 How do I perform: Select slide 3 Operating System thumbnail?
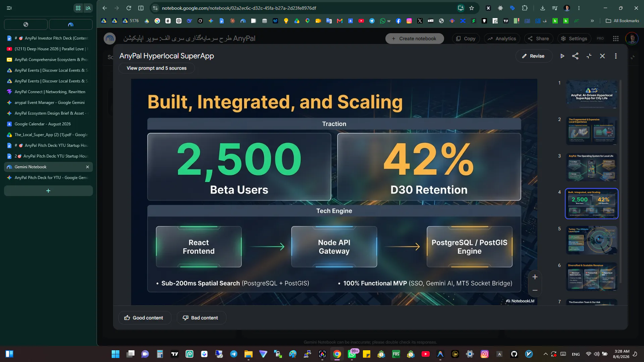592,167
